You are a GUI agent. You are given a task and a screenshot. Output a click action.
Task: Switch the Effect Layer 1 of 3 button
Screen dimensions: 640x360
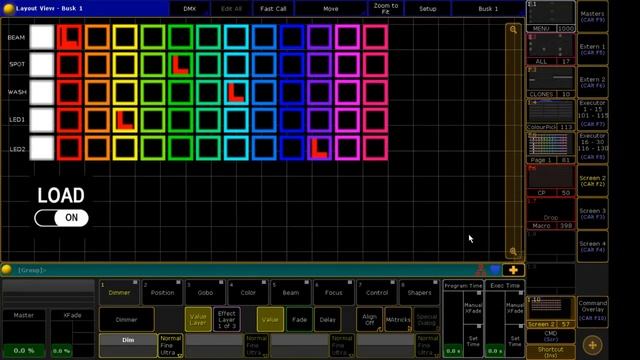tap(227, 319)
